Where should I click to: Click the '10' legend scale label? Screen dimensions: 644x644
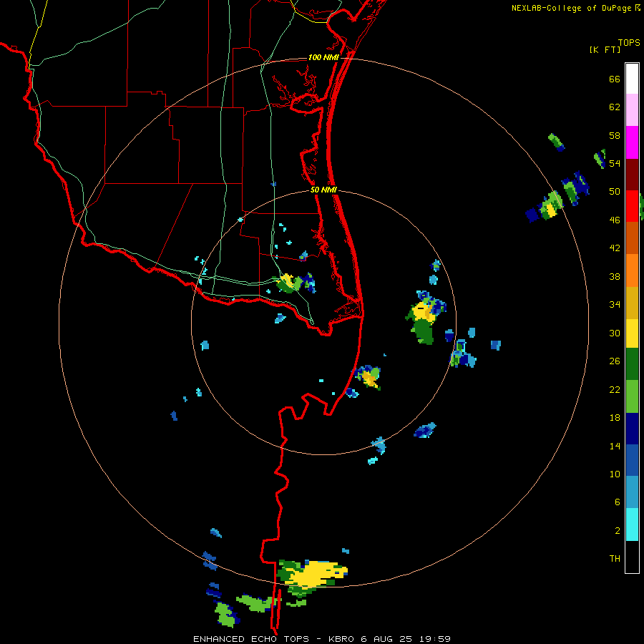coord(615,474)
